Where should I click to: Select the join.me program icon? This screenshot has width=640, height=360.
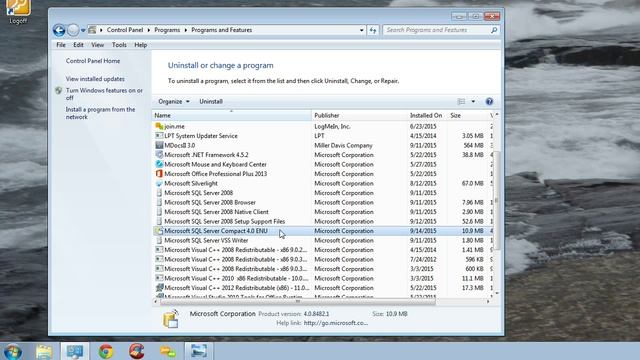[x=159, y=127]
